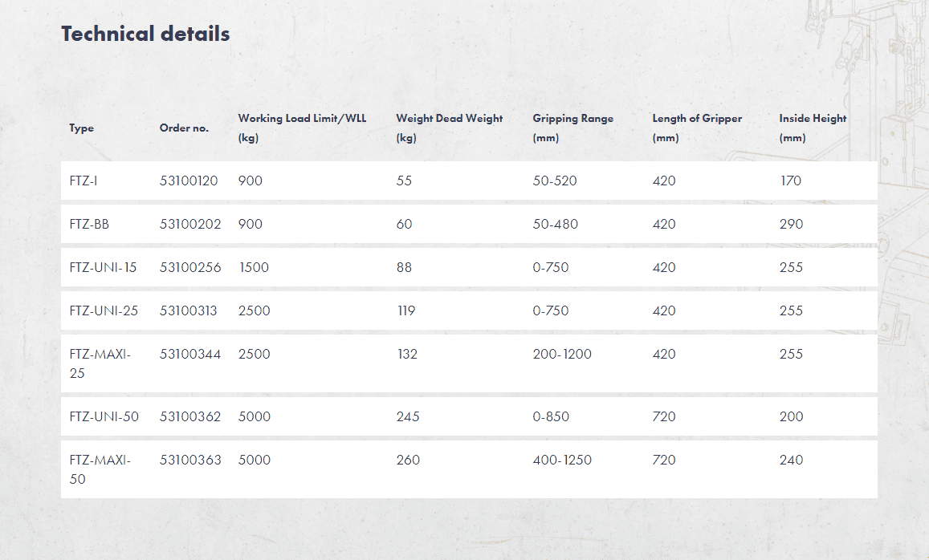Click the 400-1250 gripping range value
This screenshot has width=929, height=560.
click(x=562, y=461)
